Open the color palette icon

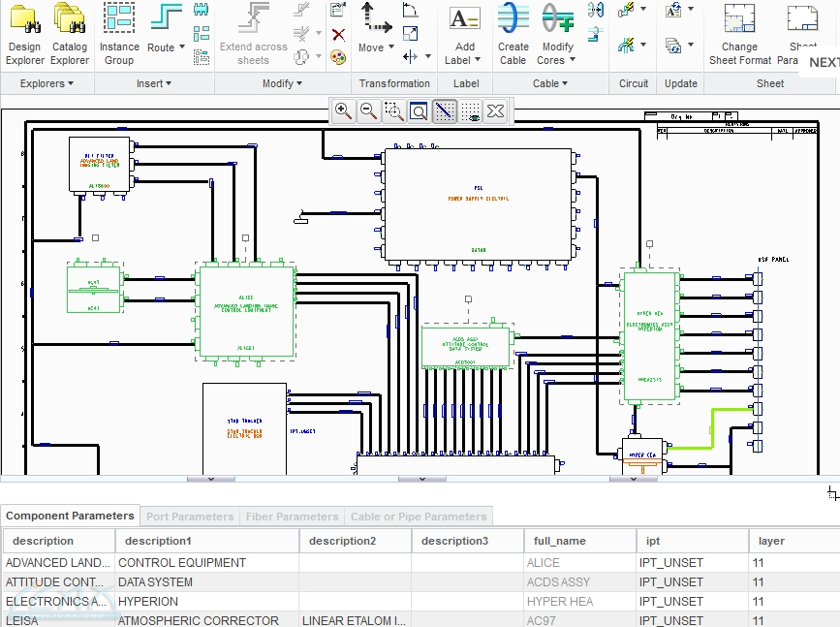pyautogui.click(x=338, y=57)
